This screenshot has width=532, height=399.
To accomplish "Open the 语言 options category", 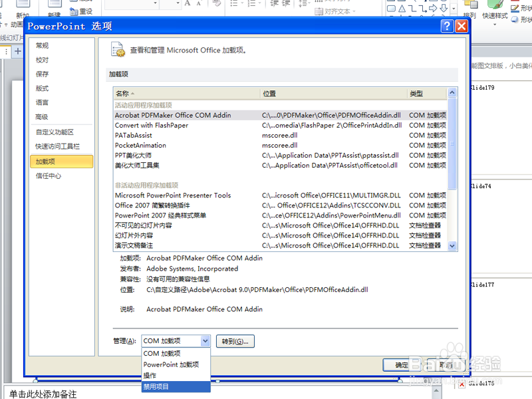I will (42, 102).
